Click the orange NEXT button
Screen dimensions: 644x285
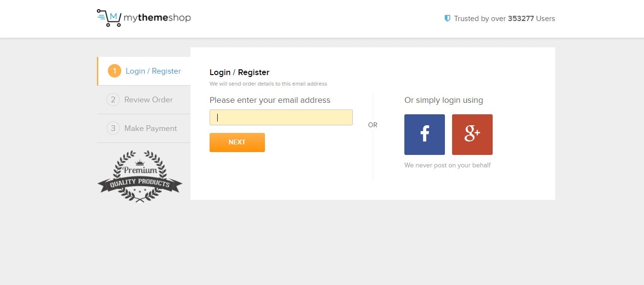point(237,142)
